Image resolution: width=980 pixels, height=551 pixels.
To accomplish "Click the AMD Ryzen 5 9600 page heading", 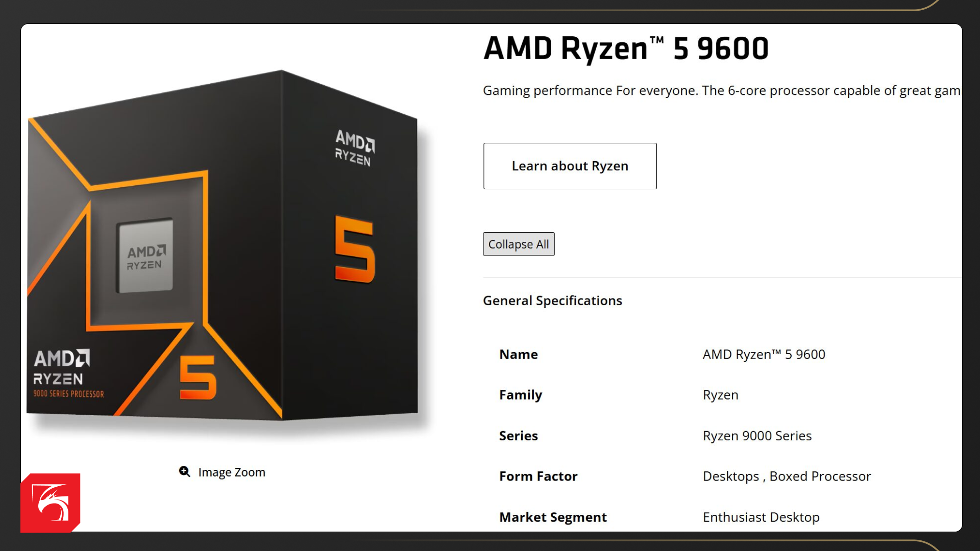I will 626,48.
